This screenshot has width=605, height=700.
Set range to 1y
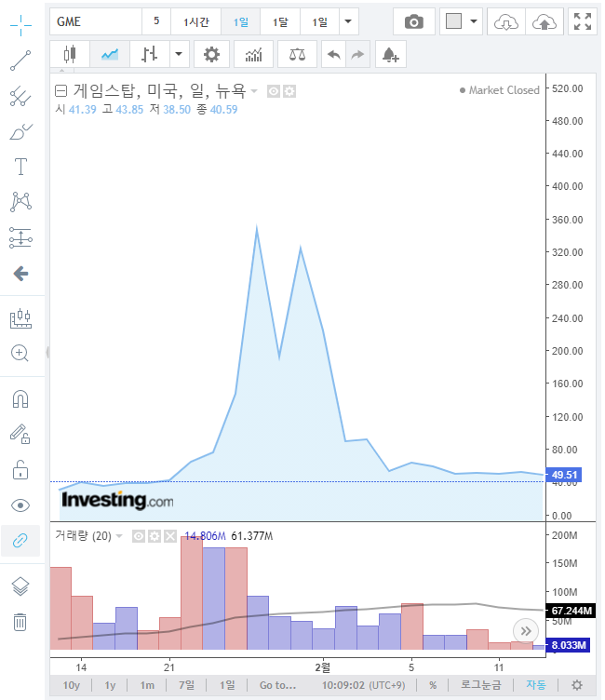[x=110, y=685]
